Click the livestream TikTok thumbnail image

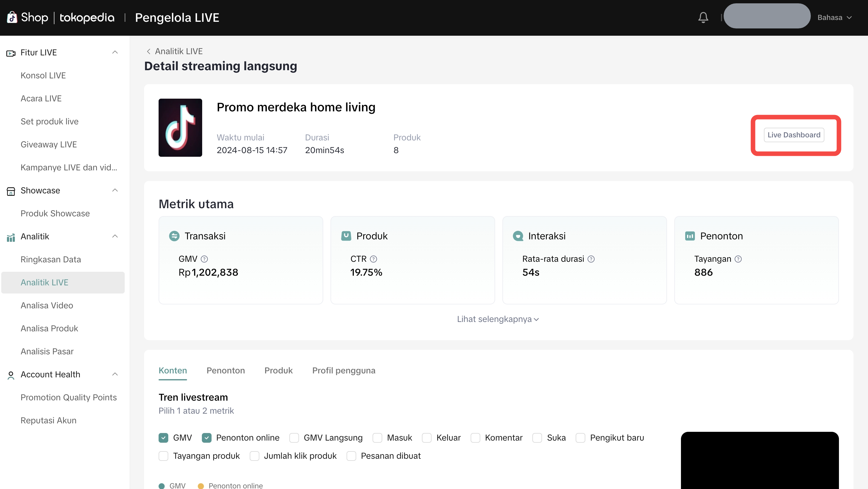coord(180,128)
